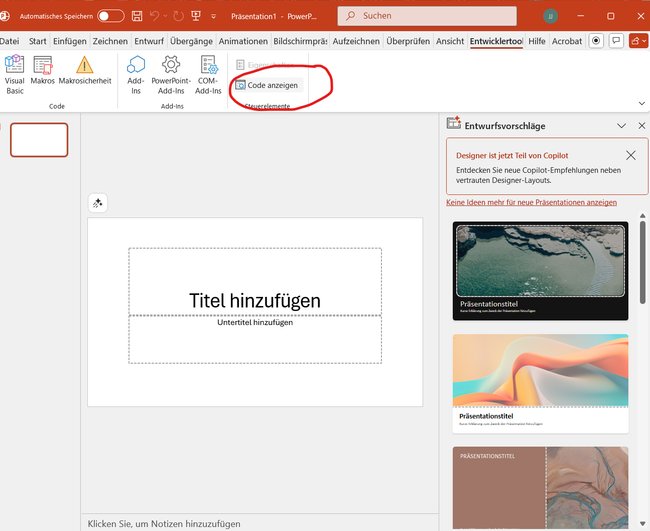Customize Quick Access Toolbar dropdown
The width and height of the screenshot is (650, 531).
213,17
